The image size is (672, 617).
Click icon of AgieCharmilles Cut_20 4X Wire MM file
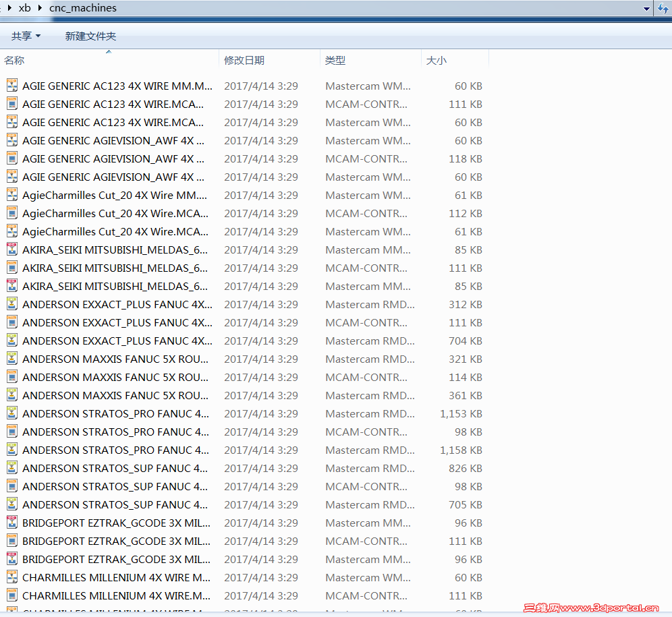12,195
